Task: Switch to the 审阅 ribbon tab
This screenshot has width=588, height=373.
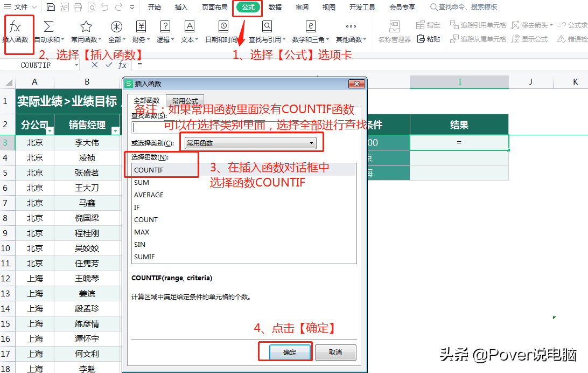Action: 302,7
